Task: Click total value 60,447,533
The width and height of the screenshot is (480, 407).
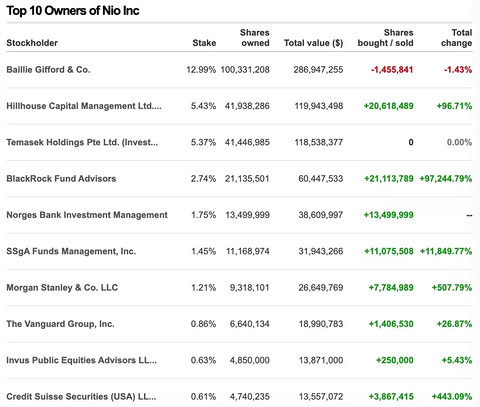Action: click(321, 179)
